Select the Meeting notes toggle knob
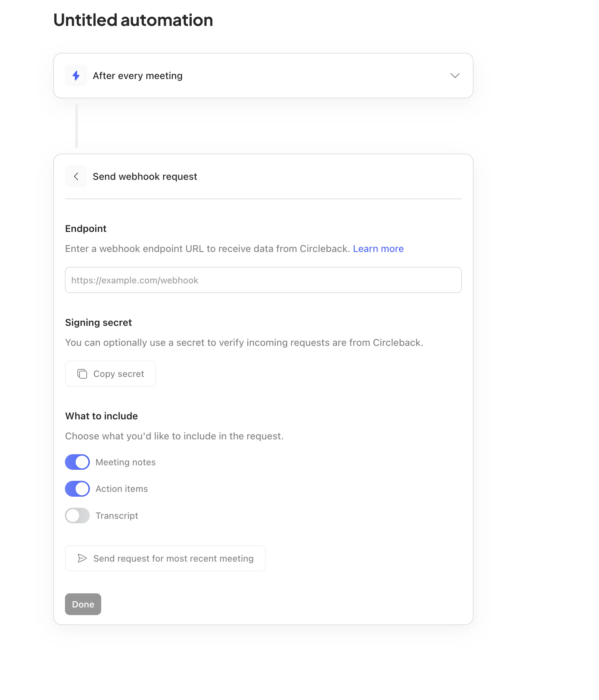This screenshot has width=599, height=700. click(81, 462)
